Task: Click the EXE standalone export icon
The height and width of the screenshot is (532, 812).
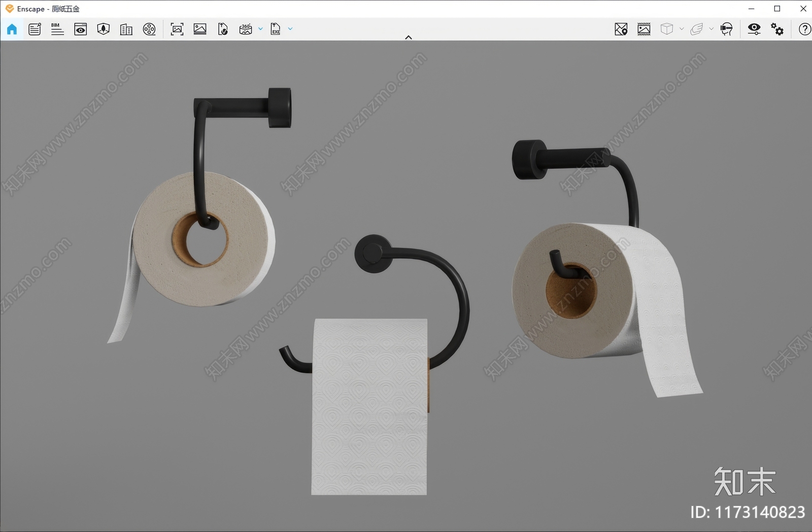Action: pyautogui.click(x=275, y=29)
